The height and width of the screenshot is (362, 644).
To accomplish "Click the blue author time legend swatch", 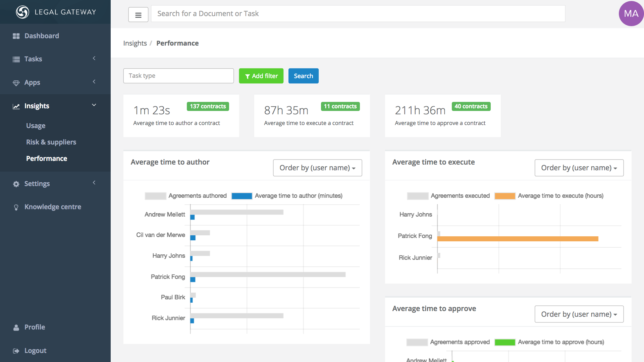I will click(242, 196).
